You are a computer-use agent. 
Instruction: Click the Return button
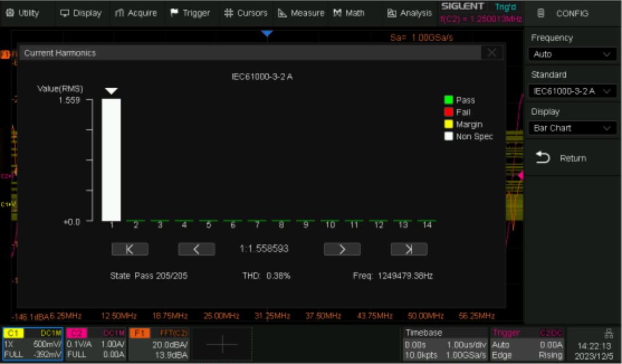click(572, 158)
